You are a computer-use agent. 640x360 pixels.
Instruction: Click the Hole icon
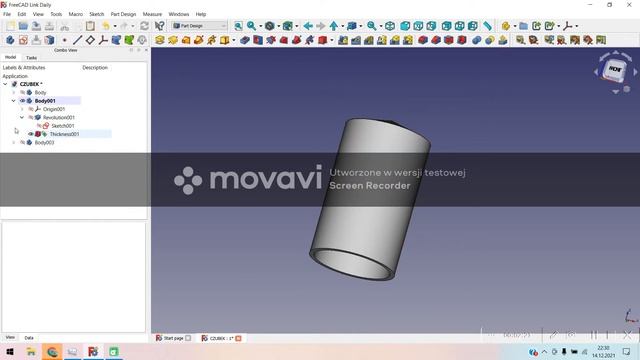point(258,40)
